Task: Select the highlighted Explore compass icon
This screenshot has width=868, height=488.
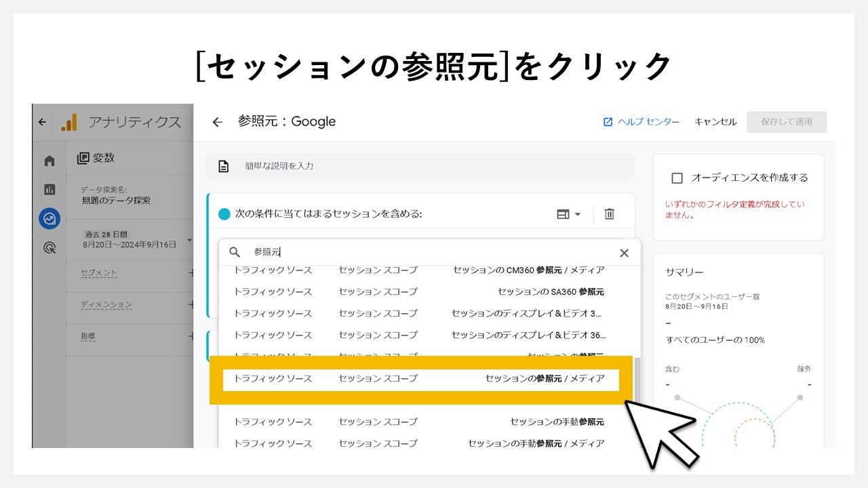Action: (48, 217)
